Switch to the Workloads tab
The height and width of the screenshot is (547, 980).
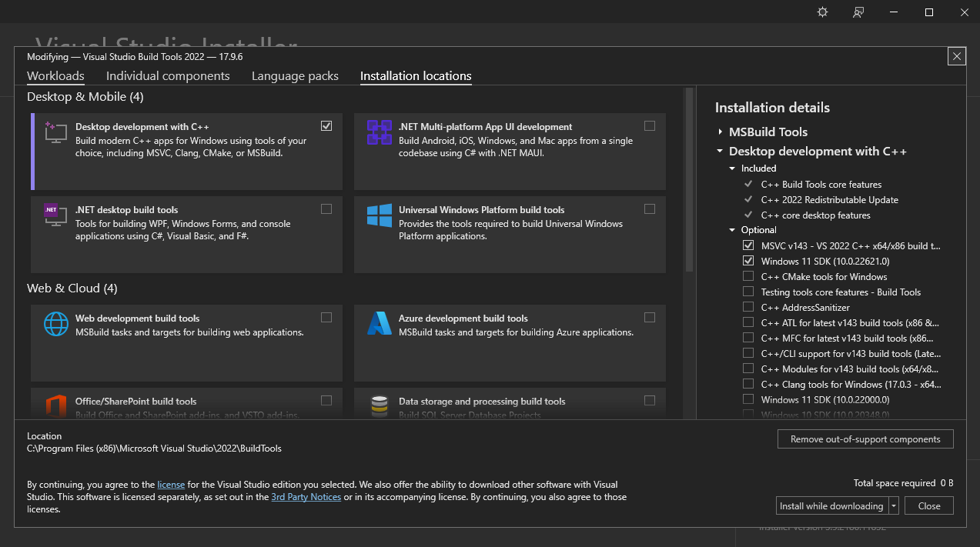[x=55, y=76]
